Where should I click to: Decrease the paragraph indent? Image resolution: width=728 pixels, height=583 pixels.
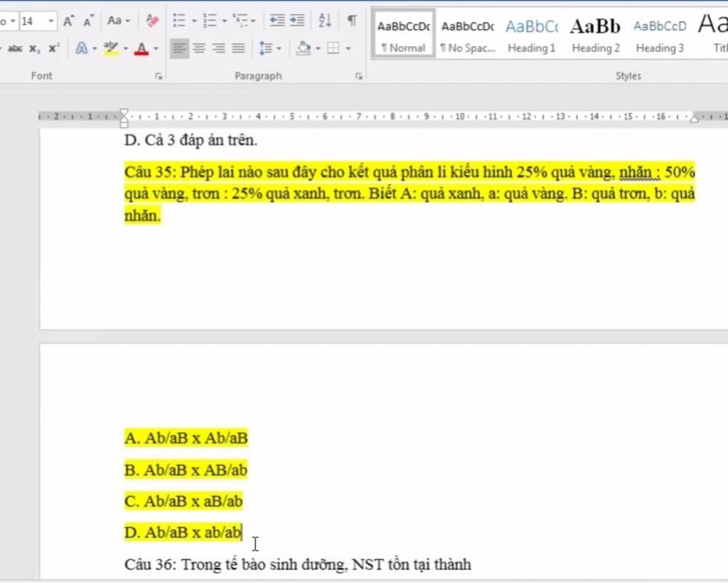tap(277, 21)
